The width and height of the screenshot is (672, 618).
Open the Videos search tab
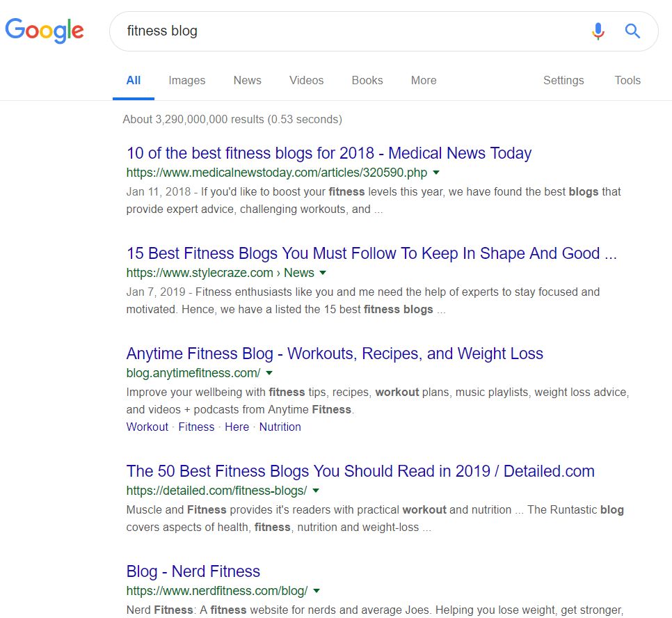(306, 81)
